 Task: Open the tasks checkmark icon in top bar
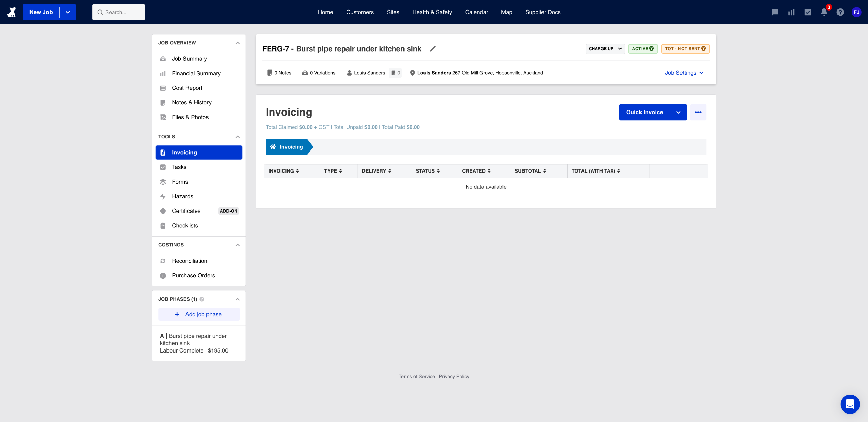tap(808, 12)
